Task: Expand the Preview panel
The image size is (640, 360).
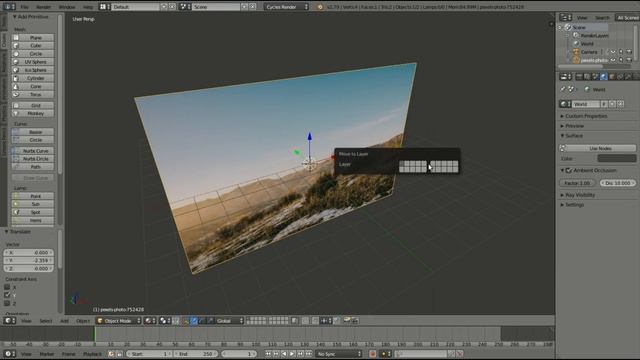Action: tap(572, 126)
